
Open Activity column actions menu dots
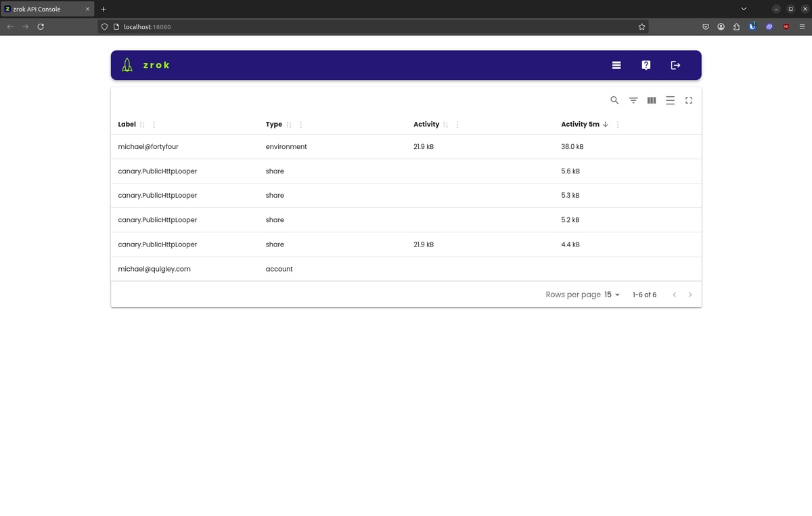coord(457,125)
